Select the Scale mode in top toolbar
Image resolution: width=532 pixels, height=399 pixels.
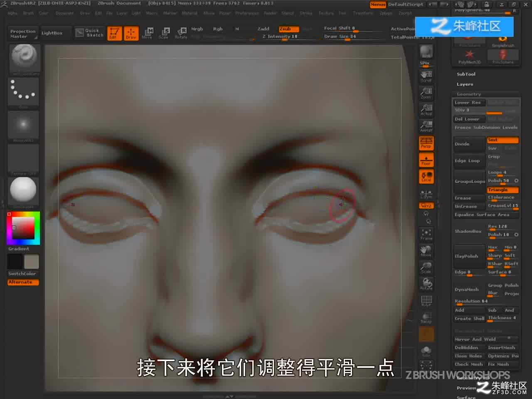point(164,33)
